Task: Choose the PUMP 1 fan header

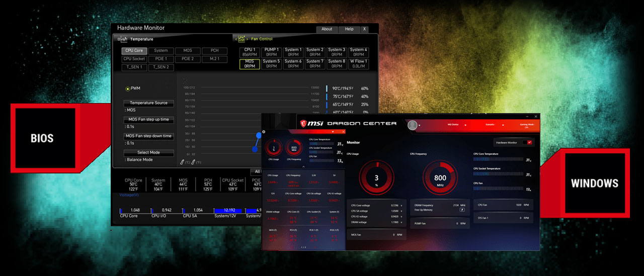Action: click(x=272, y=52)
